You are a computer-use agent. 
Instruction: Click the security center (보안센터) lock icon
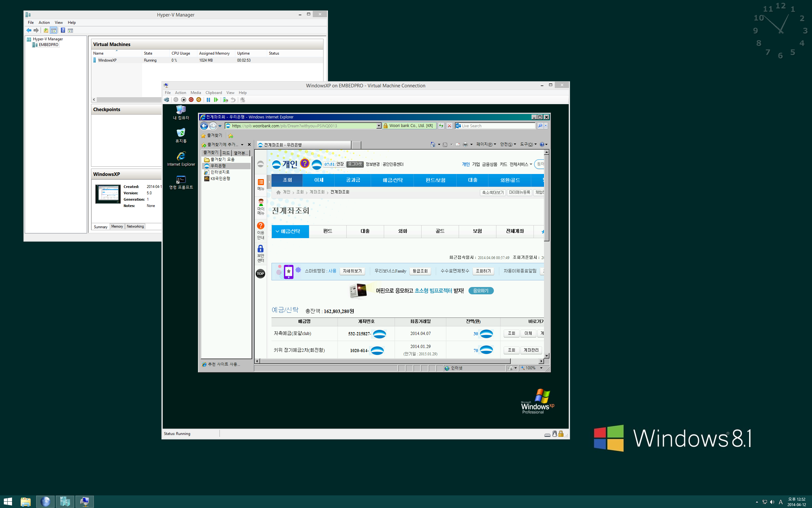coord(261,249)
